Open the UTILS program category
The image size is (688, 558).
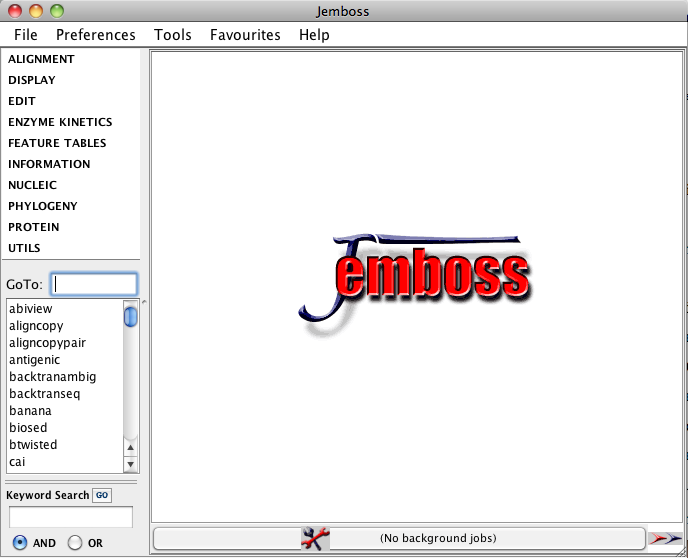[x=24, y=248]
